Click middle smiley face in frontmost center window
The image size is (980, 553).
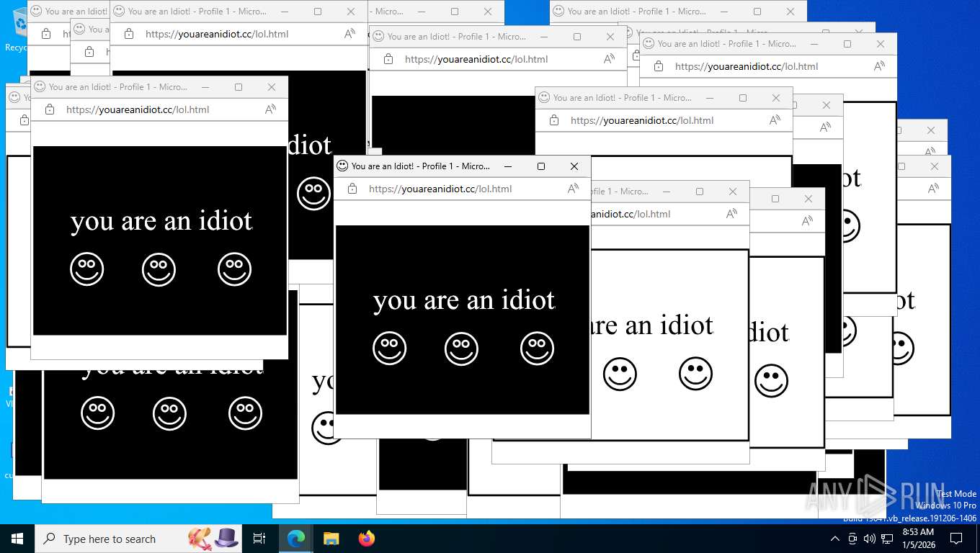pos(461,349)
